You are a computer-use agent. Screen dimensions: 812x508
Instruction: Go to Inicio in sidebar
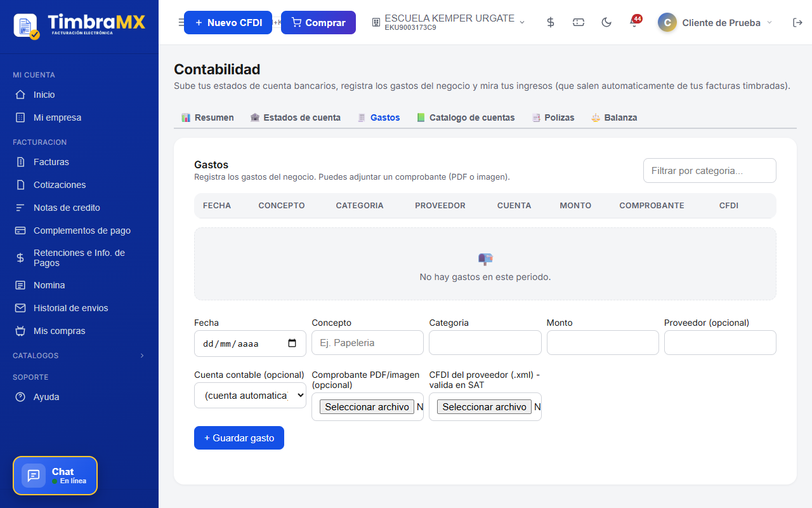coord(79,95)
